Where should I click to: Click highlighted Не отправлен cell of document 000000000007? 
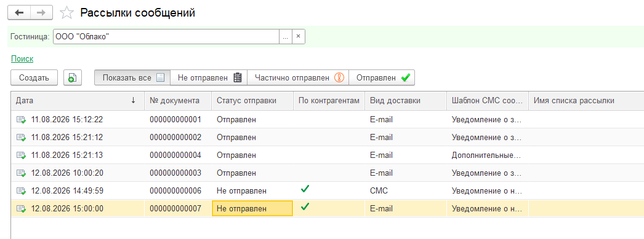252,209
